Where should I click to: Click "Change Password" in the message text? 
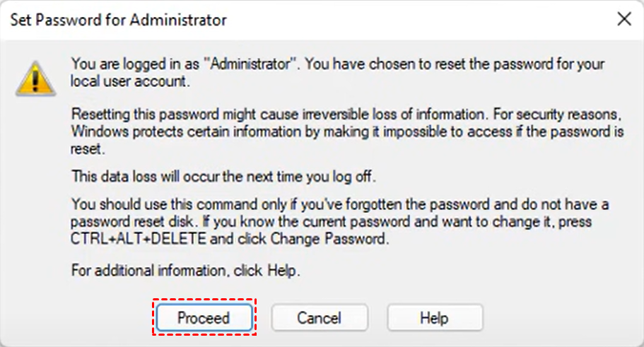point(339,238)
